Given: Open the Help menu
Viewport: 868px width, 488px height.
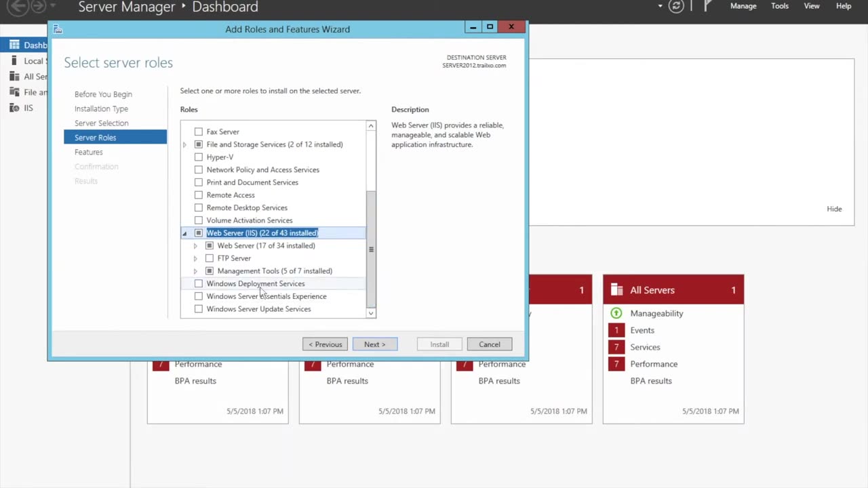Looking at the screenshot, I should pos(844,6).
